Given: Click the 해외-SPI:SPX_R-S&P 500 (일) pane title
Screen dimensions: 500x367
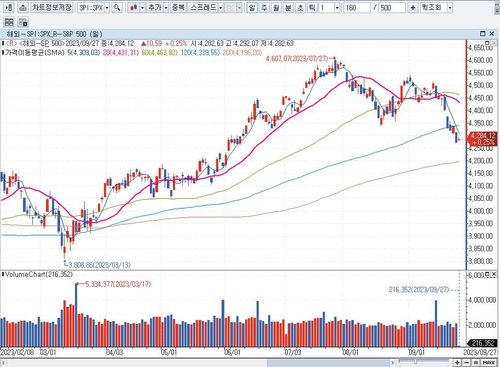Looking at the screenshot, I should 54,34.
